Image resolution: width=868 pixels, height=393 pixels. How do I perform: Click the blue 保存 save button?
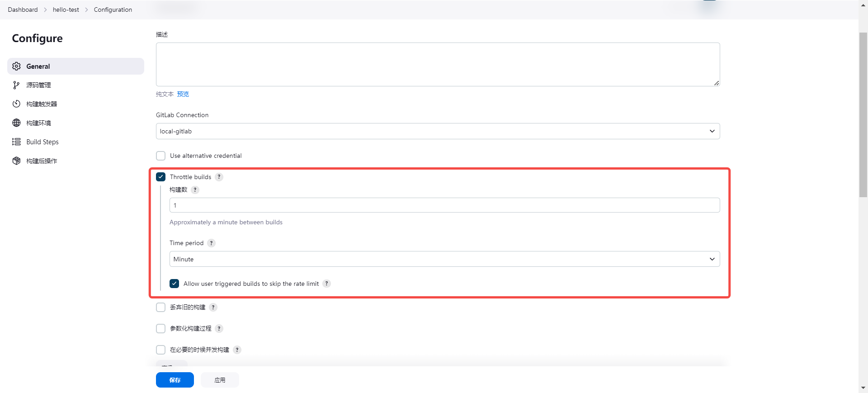pyautogui.click(x=175, y=380)
